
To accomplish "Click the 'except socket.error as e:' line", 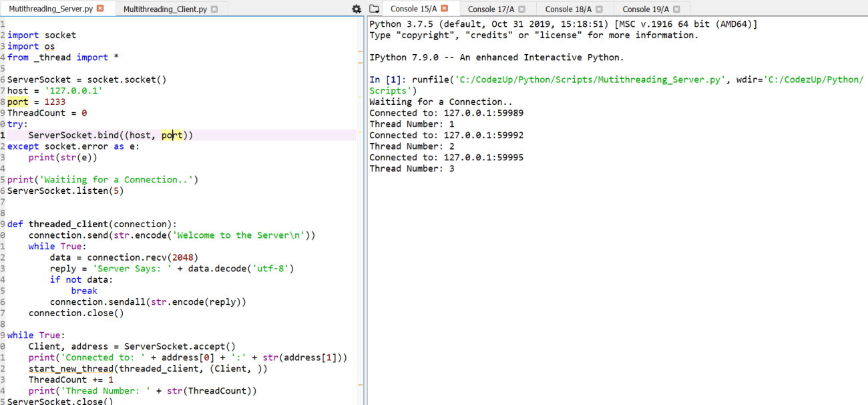I will click(x=73, y=146).
